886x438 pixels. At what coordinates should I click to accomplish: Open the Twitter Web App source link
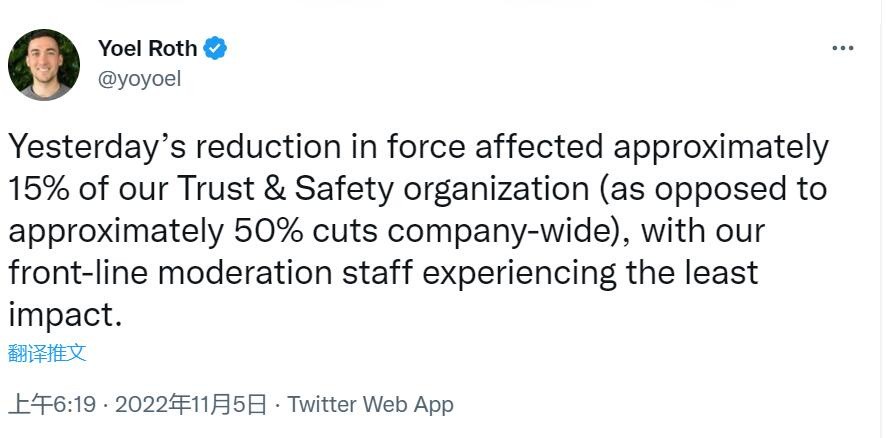tap(370, 405)
